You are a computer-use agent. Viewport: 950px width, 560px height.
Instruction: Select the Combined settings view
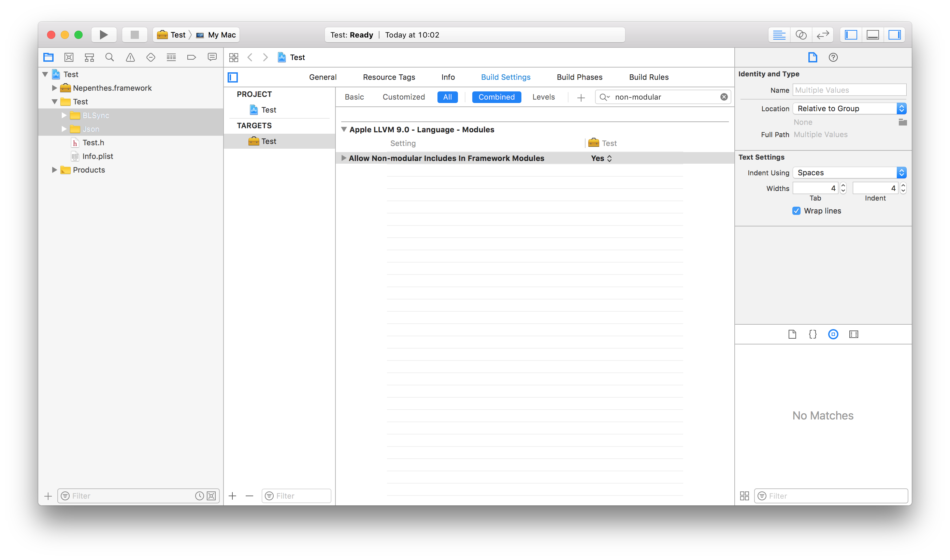coord(496,97)
